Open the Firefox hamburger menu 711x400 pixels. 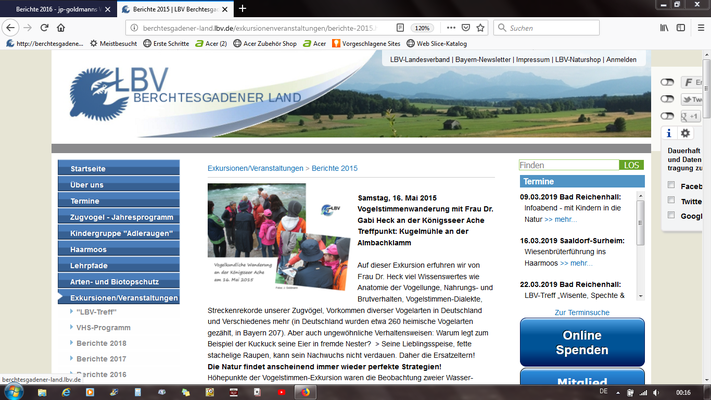(701, 28)
